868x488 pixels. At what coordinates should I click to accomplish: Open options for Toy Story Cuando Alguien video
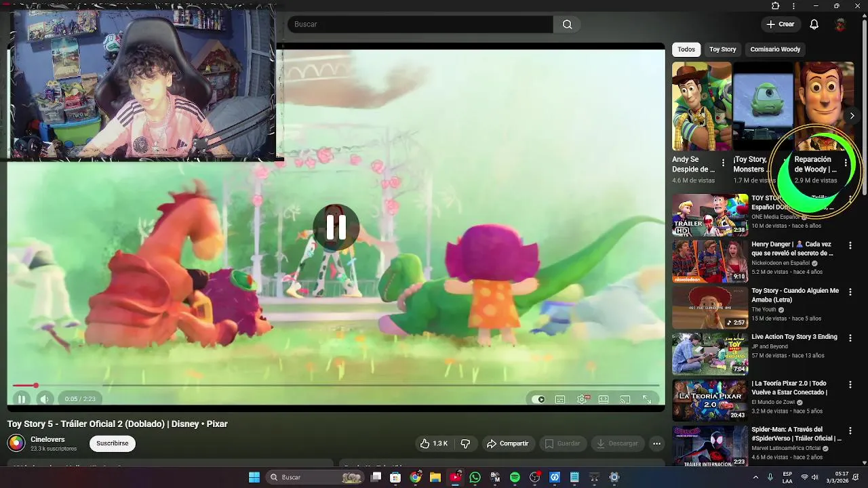[850, 291]
